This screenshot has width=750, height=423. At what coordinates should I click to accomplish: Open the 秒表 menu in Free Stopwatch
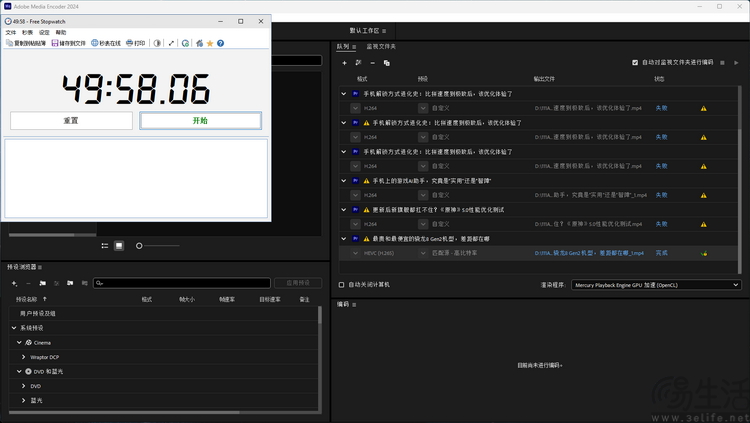coord(27,33)
